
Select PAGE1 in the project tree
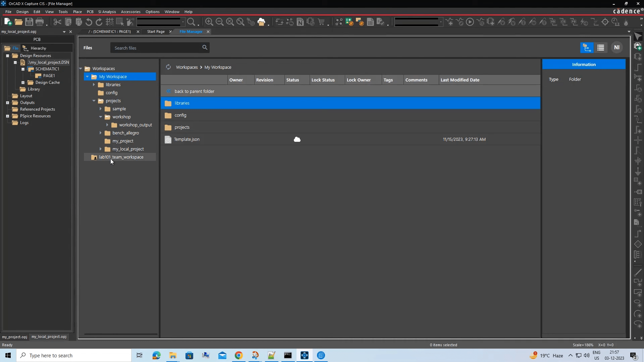[49, 76]
